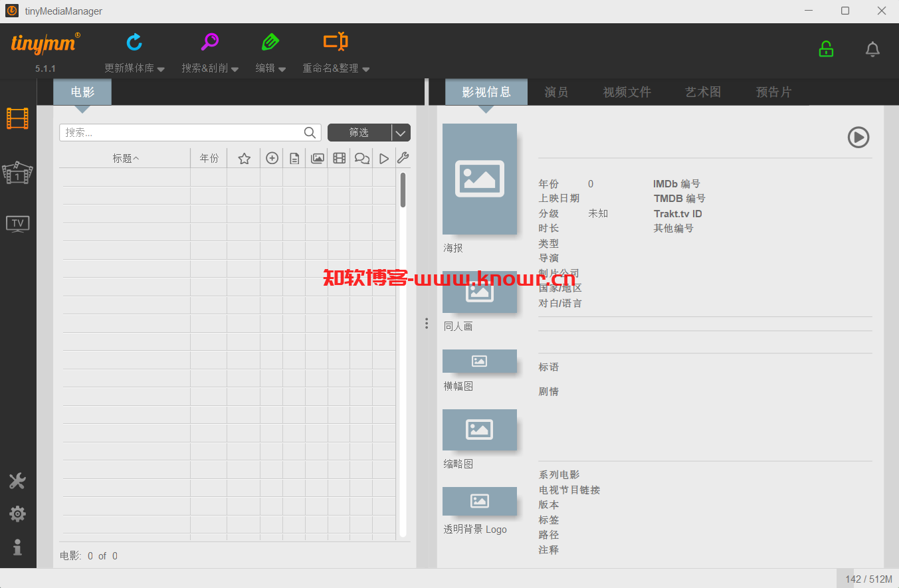The height and width of the screenshot is (588, 899).
Task: Sort by the NFO document column
Action: point(294,158)
